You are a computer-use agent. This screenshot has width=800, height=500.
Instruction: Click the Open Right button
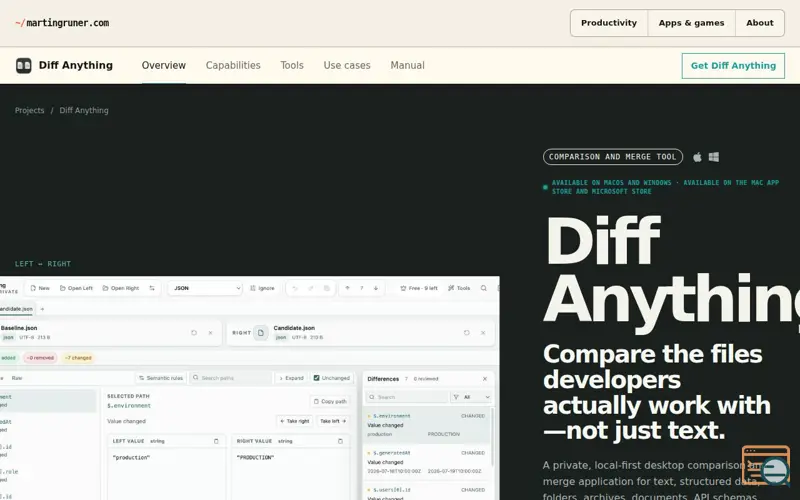pos(121,288)
